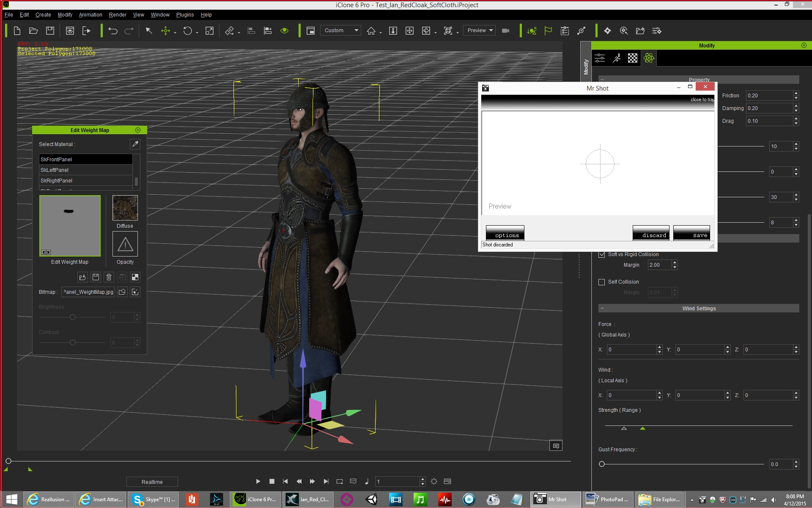Click the Diffuse texture thumbnail
This screenshot has width=812, height=508.
coord(125,208)
